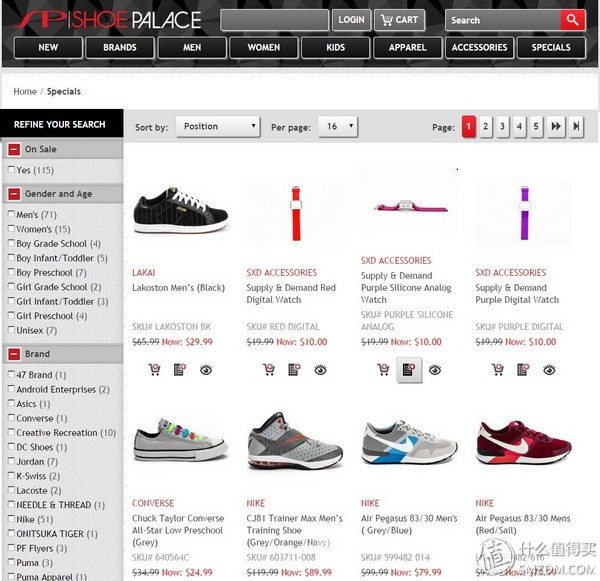Check the Boy Grade School checkbox
Image resolution: width=600 pixels, height=581 pixels.
(x=11, y=243)
